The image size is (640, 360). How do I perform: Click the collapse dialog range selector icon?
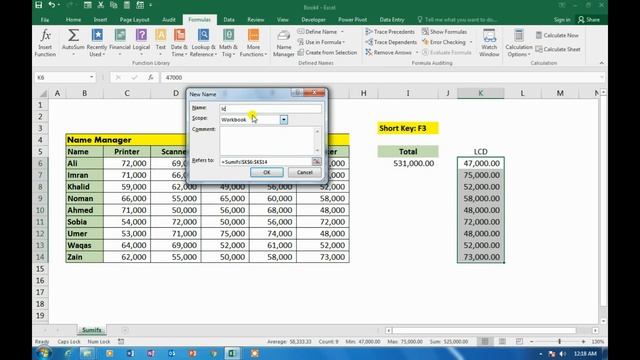coord(316,162)
